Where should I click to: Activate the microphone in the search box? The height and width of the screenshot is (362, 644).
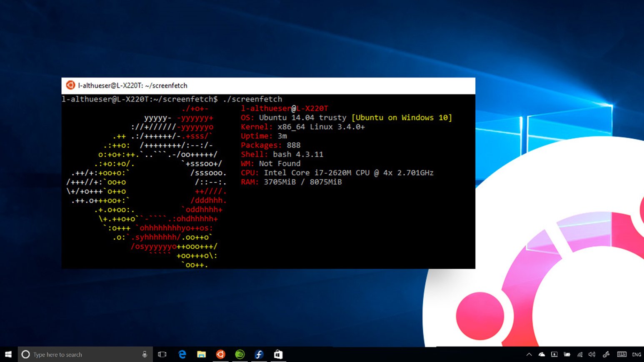tap(145, 355)
